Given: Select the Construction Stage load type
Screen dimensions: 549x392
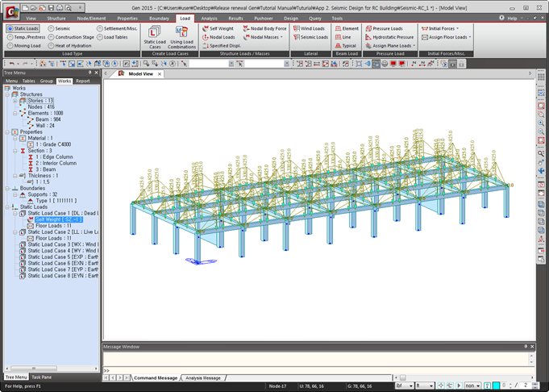Looking at the screenshot, I should tap(74, 37).
